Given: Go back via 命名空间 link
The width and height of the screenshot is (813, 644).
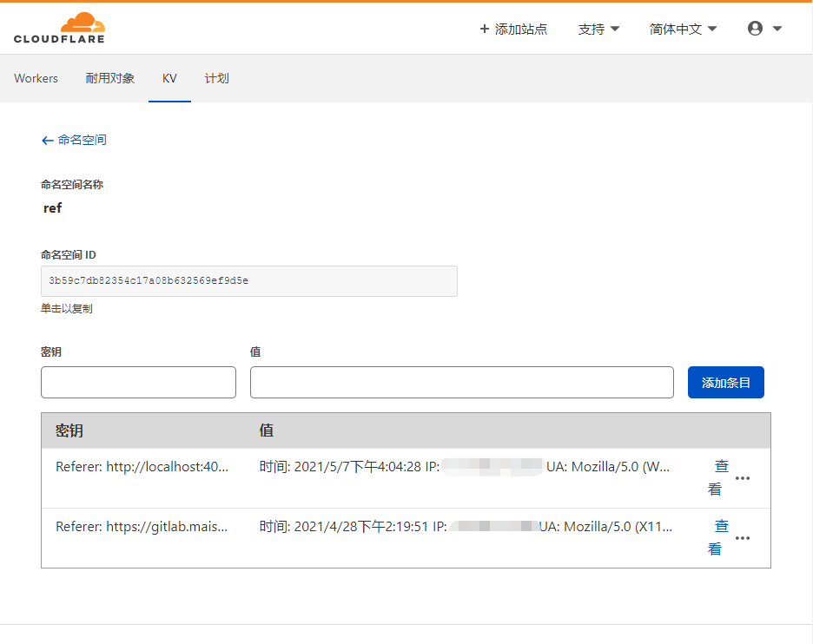Looking at the screenshot, I should click(x=82, y=140).
